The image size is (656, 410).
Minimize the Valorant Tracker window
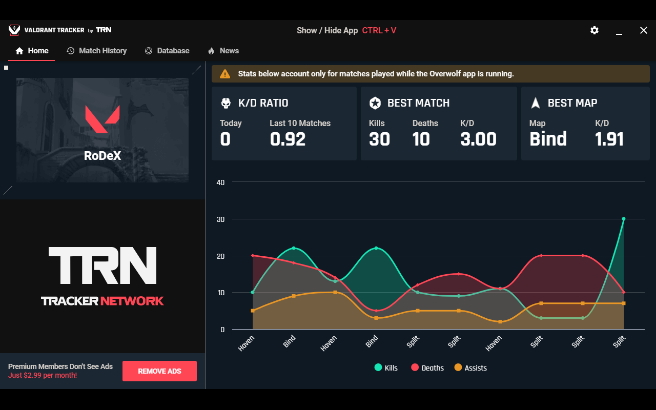(x=618, y=30)
